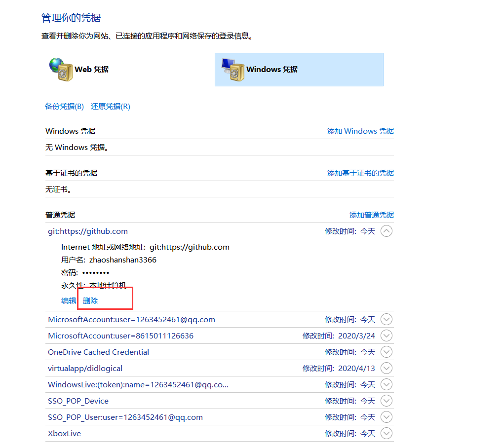Screen dimensions: 502x448
Task: Select OneDrive Cached Credential entry text
Action: (x=98, y=352)
